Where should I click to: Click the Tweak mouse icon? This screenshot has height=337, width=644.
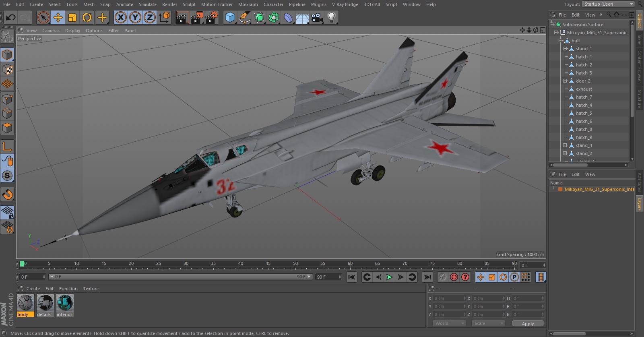[7, 161]
